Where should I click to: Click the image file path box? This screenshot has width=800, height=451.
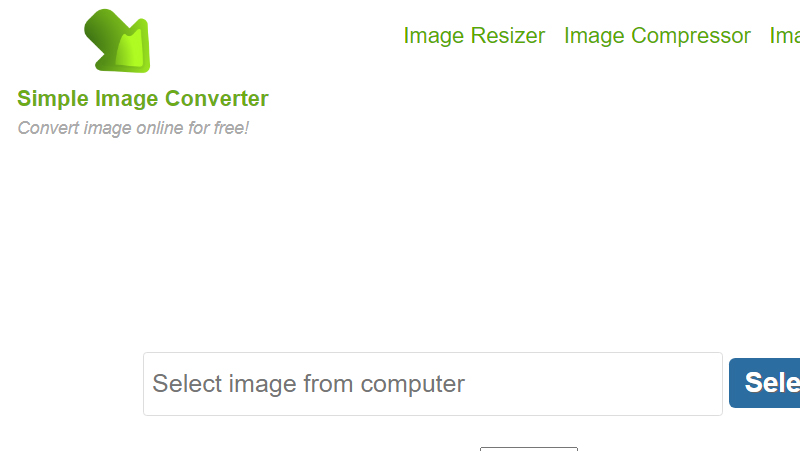pos(433,384)
